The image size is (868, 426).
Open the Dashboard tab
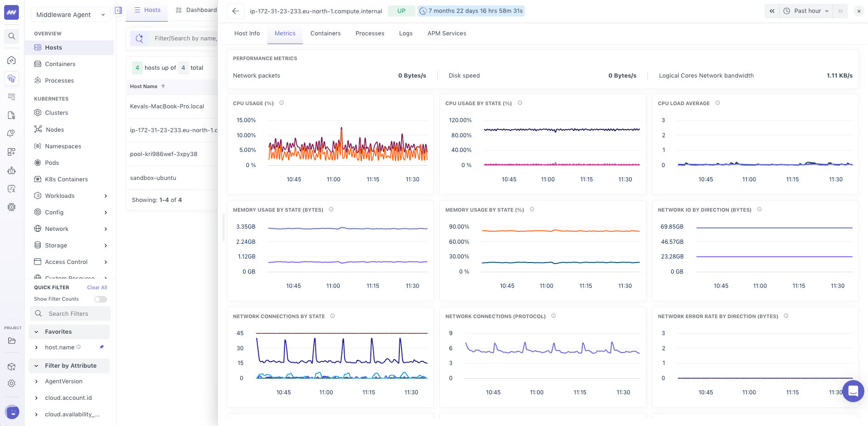click(197, 10)
